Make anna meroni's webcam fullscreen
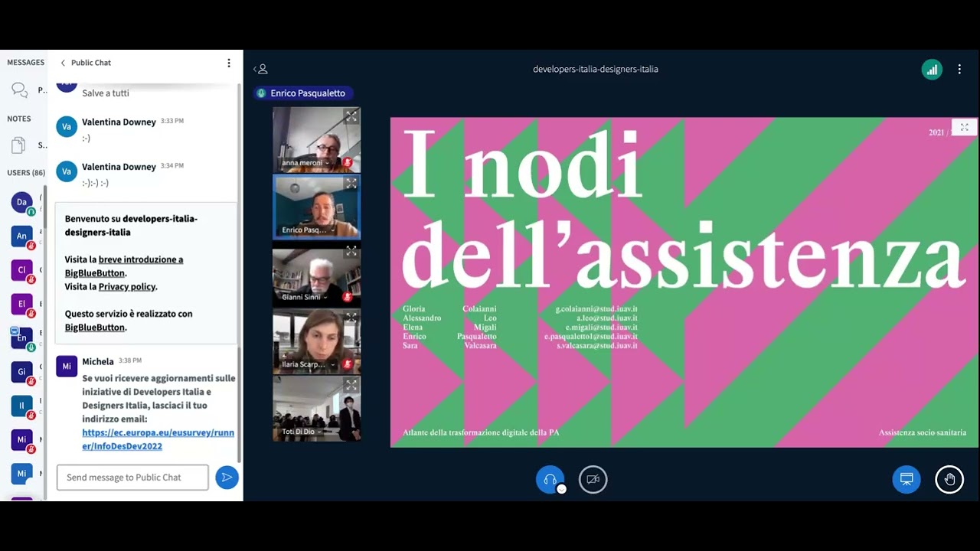The height and width of the screenshot is (551, 980). (x=351, y=117)
